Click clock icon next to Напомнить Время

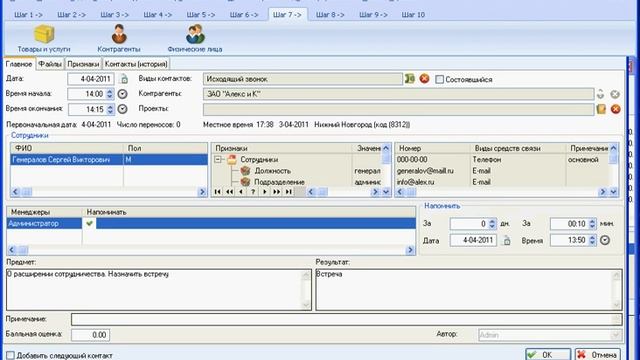tap(605, 240)
